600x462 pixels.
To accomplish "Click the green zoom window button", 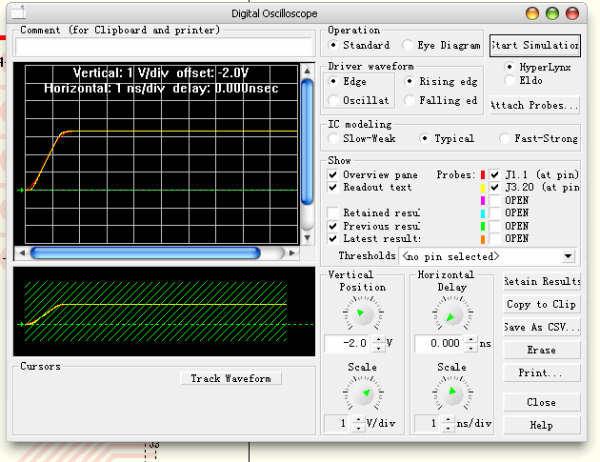I will click(552, 13).
